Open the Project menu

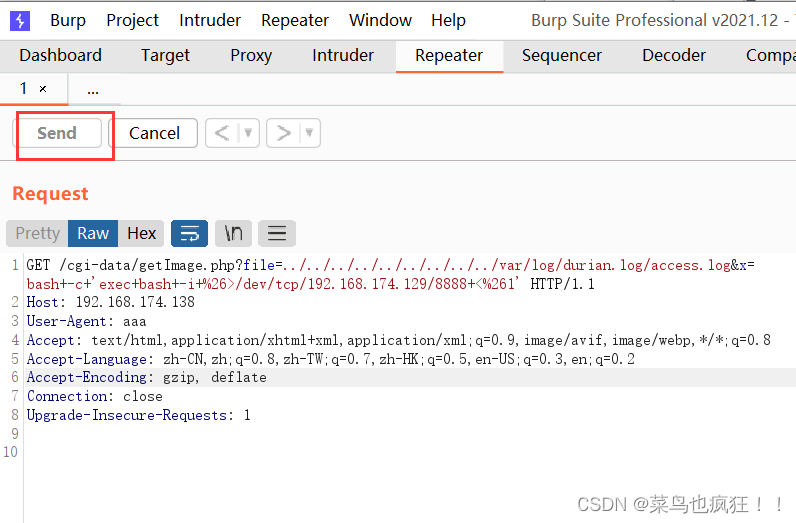pos(132,20)
